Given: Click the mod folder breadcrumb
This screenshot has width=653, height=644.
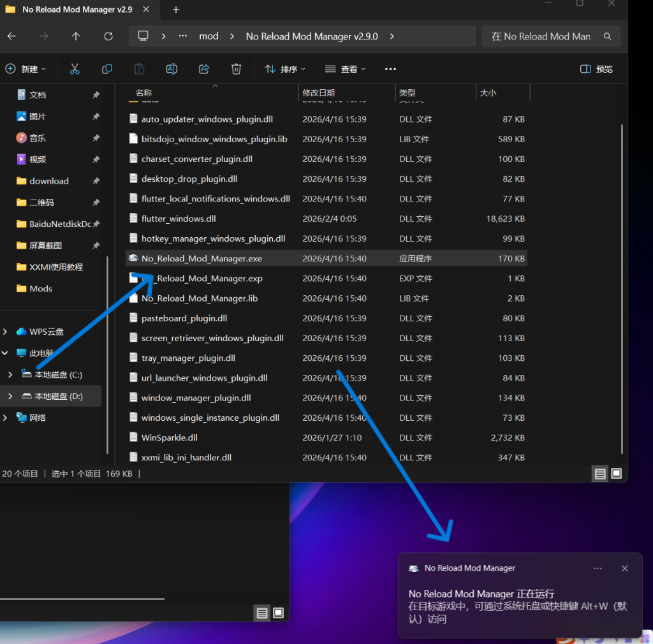Looking at the screenshot, I should click(x=209, y=36).
